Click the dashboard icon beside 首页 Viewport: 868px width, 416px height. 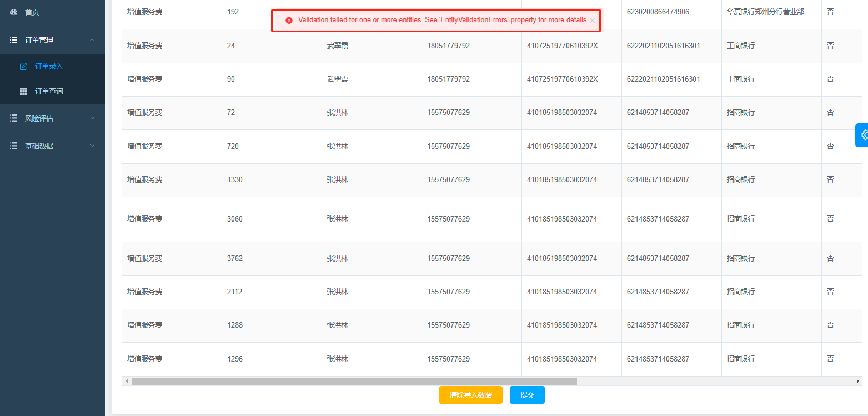(14, 12)
